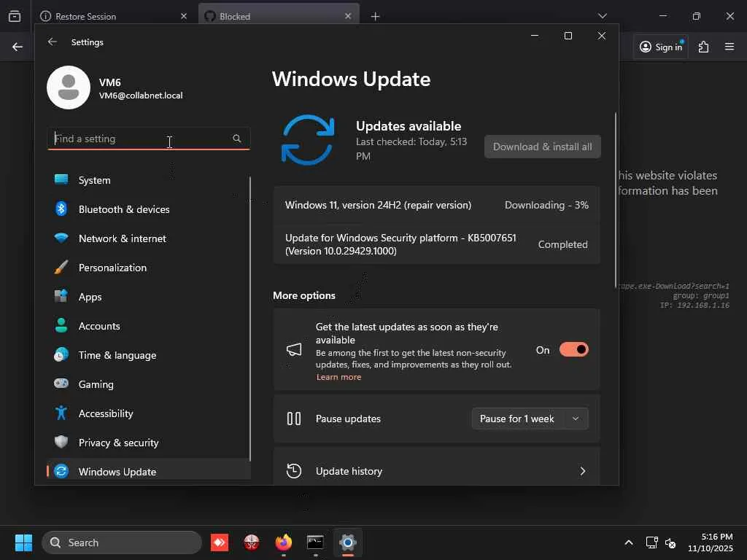Click Windows 11 version 24H2 update row

pyautogui.click(x=436, y=205)
